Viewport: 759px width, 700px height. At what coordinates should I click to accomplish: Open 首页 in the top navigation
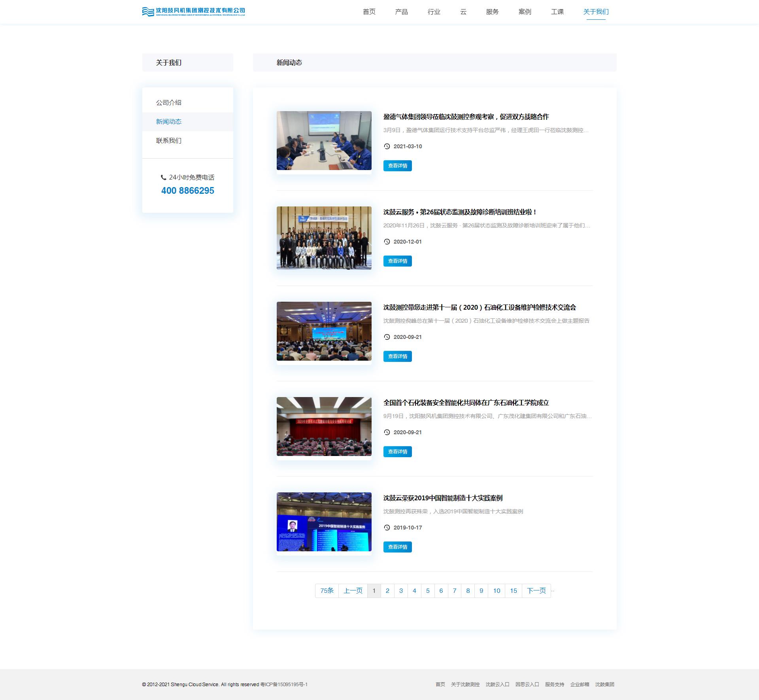pyautogui.click(x=369, y=12)
